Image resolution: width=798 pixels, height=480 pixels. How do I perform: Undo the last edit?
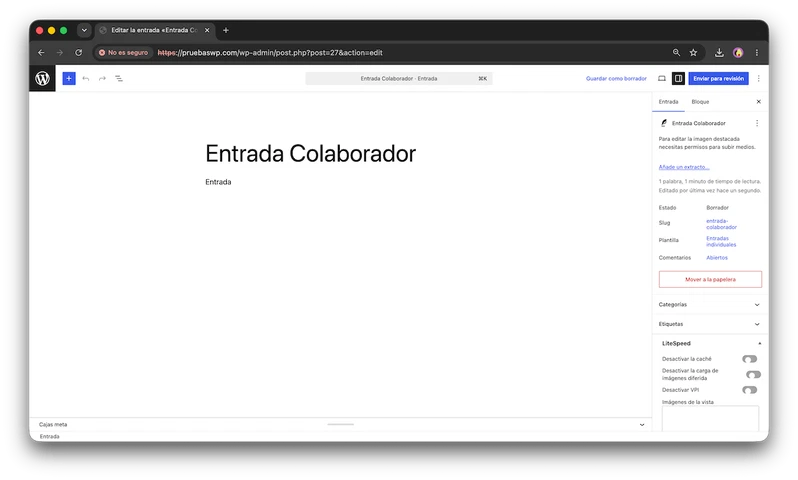point(86,78)
